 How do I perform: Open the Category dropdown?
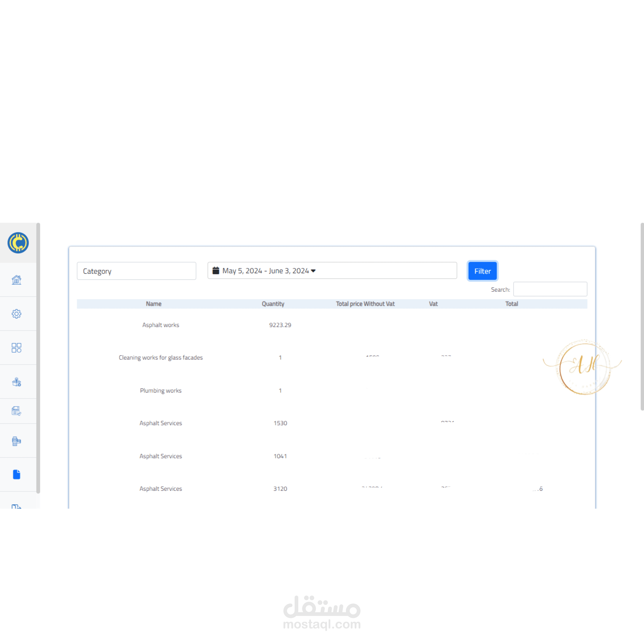click(x=136, y=271)
